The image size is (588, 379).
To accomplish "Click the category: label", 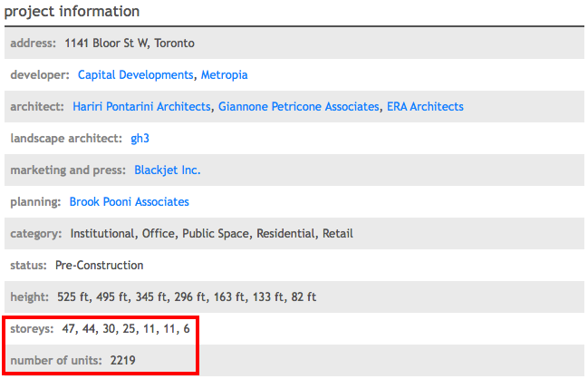I will [36, 233].
